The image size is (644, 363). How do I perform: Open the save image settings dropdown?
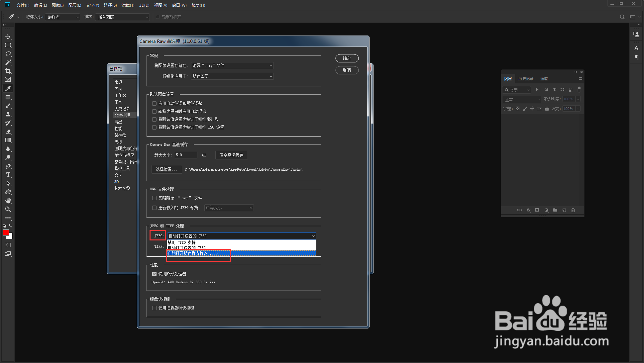(x=232, y=66)
